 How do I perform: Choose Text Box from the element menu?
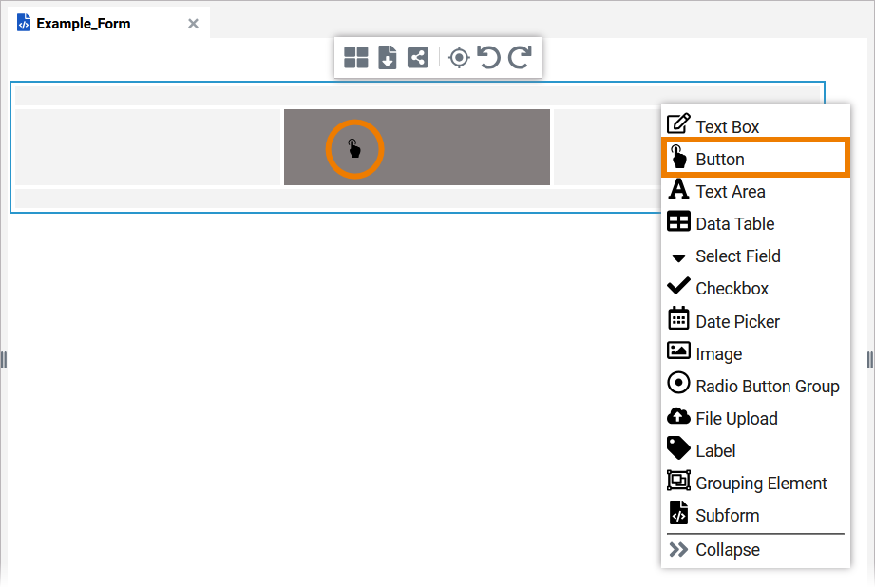pos(728,125)
